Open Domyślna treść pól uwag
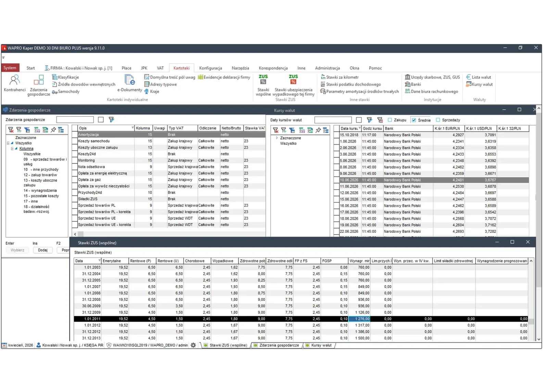 [169, 77]
